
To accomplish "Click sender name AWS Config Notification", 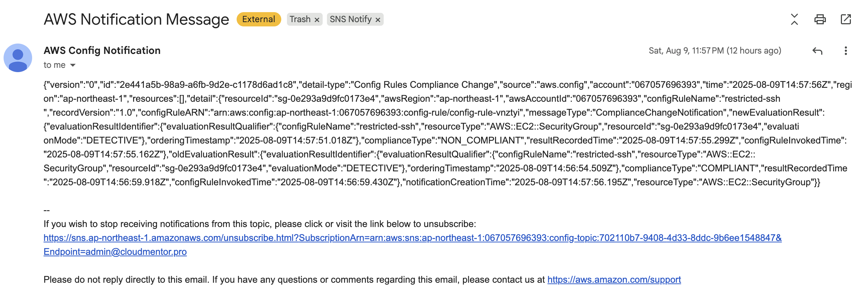I will point(102,50).
